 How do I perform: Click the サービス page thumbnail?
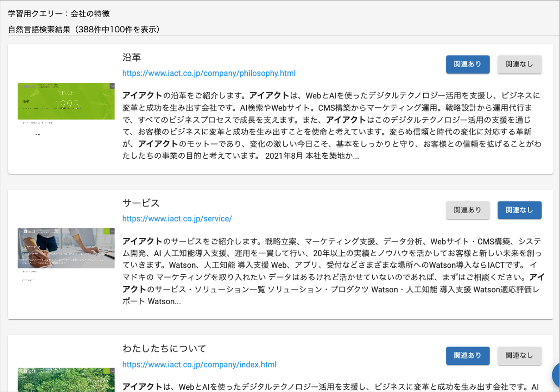[66, 255]
